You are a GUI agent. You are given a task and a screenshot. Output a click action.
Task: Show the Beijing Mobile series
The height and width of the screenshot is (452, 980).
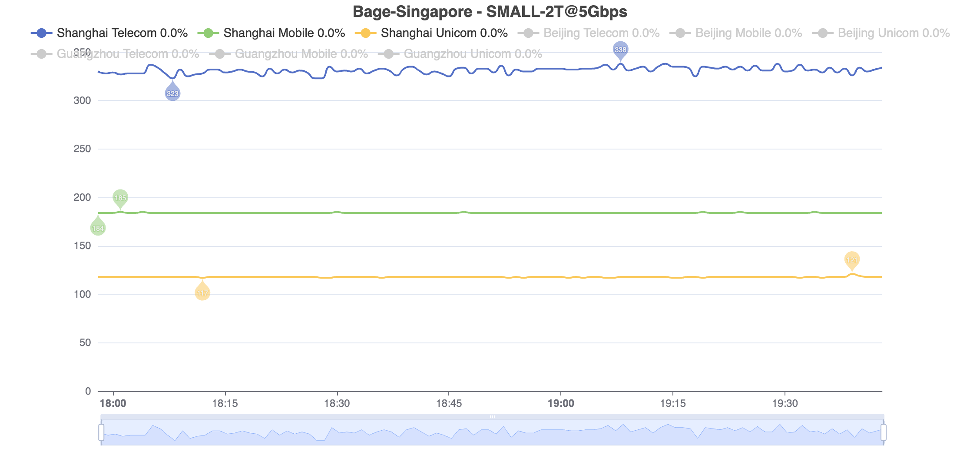point(735,33)
